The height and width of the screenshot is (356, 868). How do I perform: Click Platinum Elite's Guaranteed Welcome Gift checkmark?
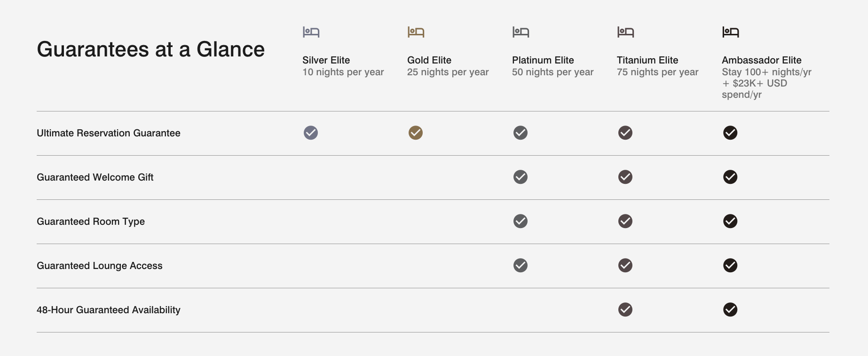(521, 177)
